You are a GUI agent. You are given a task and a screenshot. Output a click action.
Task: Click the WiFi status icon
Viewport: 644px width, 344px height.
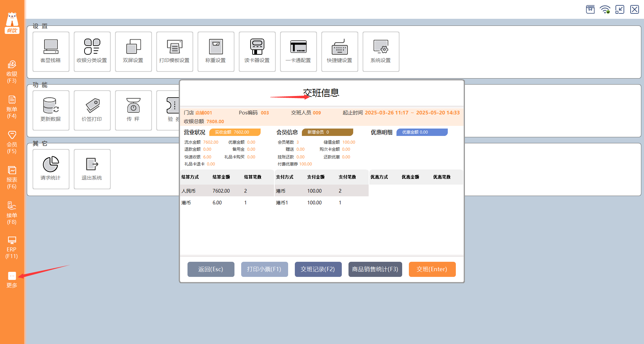(605, 9)
